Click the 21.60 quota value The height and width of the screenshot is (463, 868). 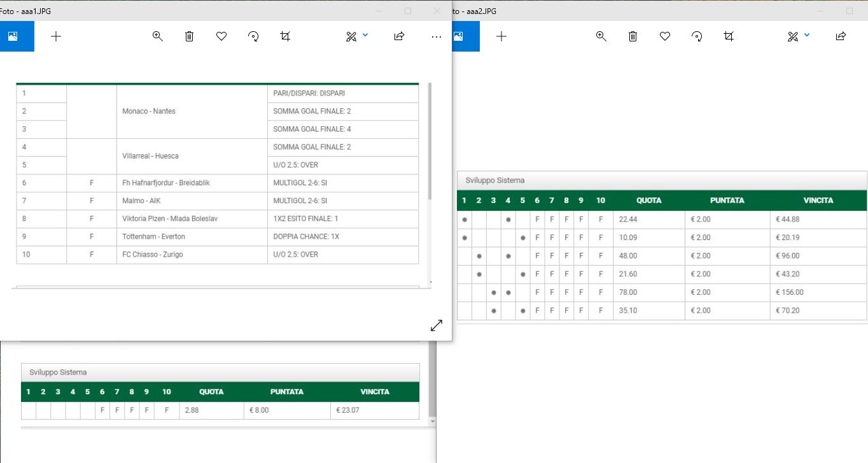click(x=627, y=274)
